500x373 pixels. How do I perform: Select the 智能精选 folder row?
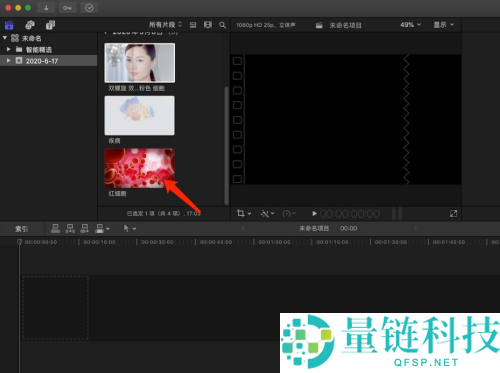click(49, 49)
